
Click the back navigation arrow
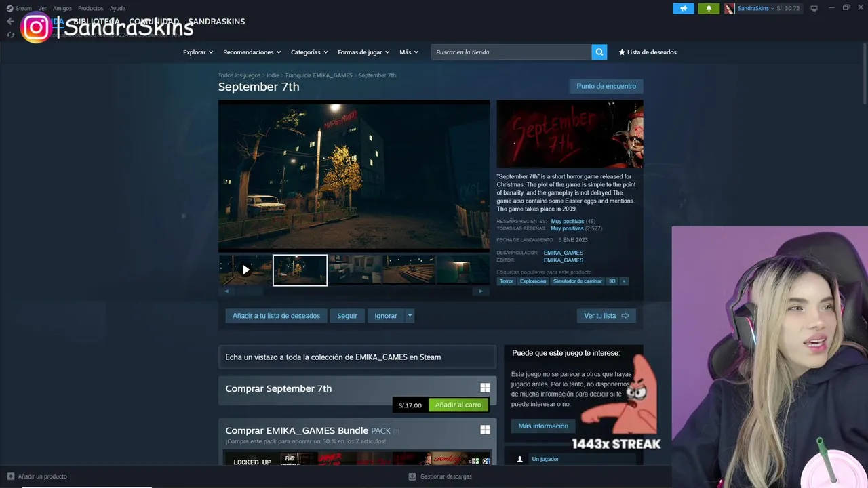[x=10, y=21]
